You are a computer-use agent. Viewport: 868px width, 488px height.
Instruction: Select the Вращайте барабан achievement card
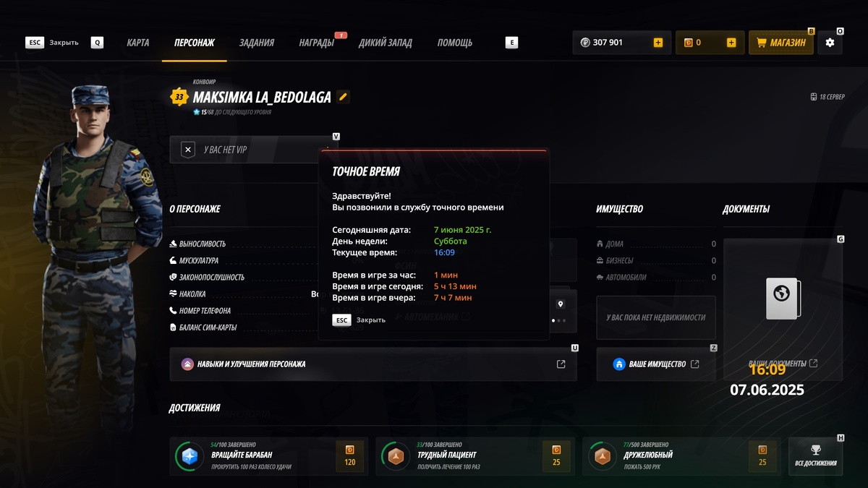click(x=268, y=456)
